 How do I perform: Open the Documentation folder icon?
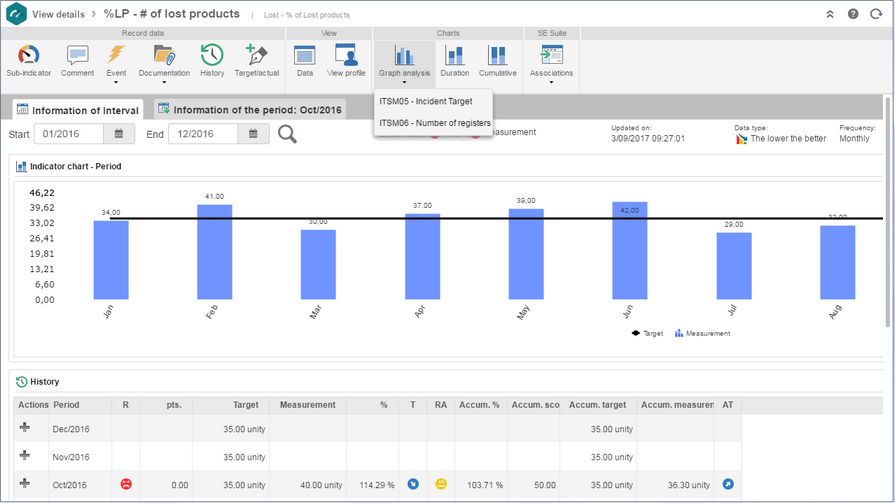[164, 55]
